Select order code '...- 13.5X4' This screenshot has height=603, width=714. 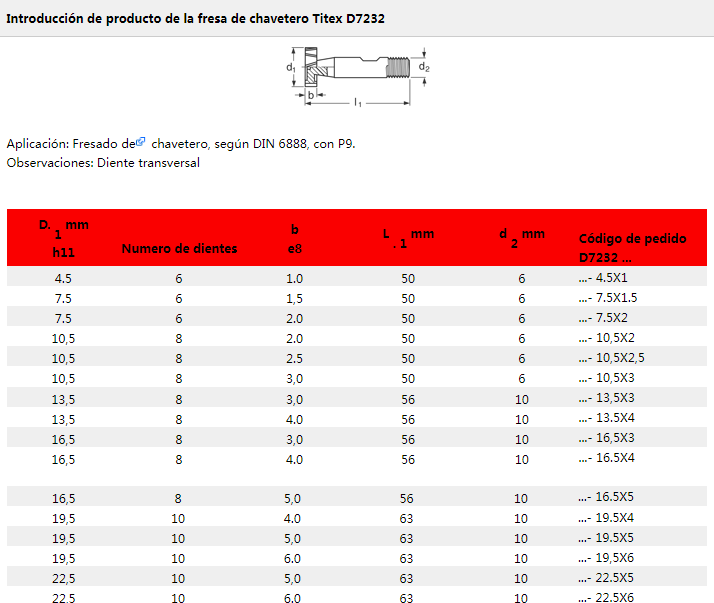(x=607, y=418)
